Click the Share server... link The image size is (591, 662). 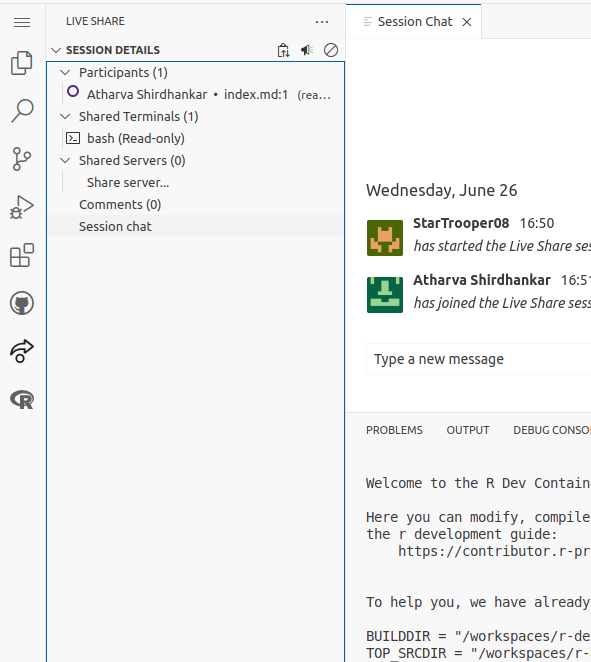tap(128, 182)
